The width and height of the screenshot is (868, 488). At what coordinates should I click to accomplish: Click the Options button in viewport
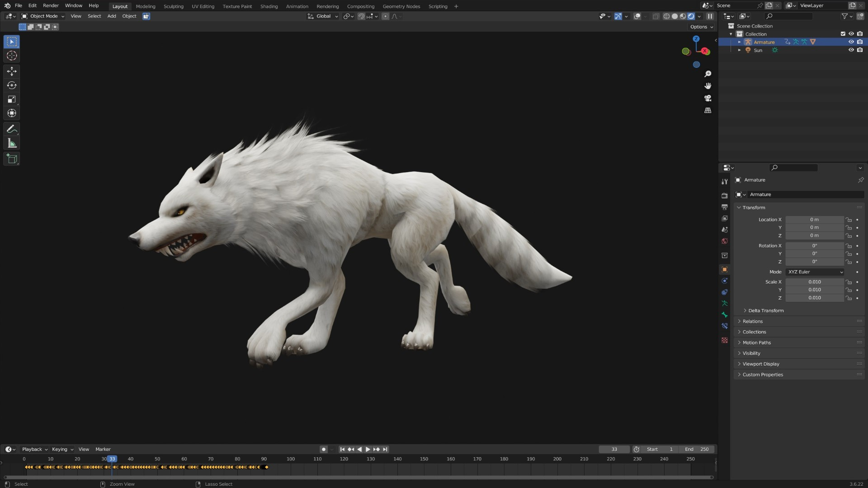point(702,27)
